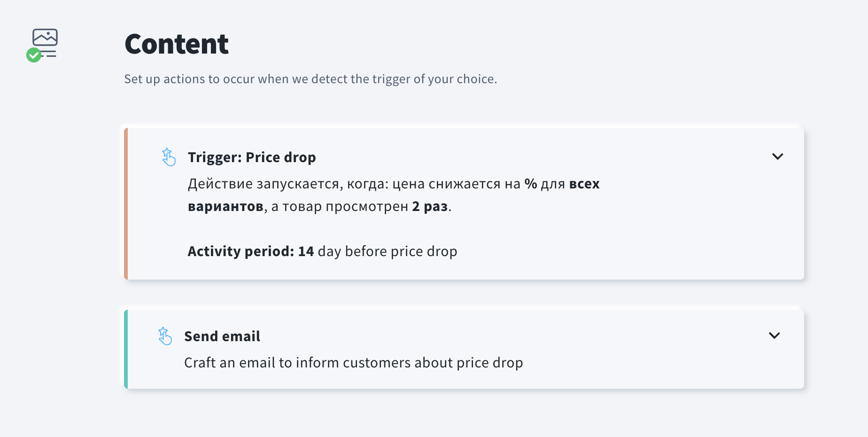The image size is (868, 437).
Task: Click the Russian trigger condition description
Action: coord(394,195)
